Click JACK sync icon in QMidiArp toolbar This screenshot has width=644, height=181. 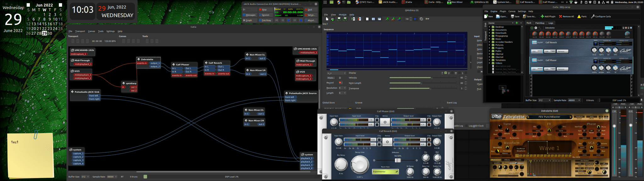click(427, 19)
